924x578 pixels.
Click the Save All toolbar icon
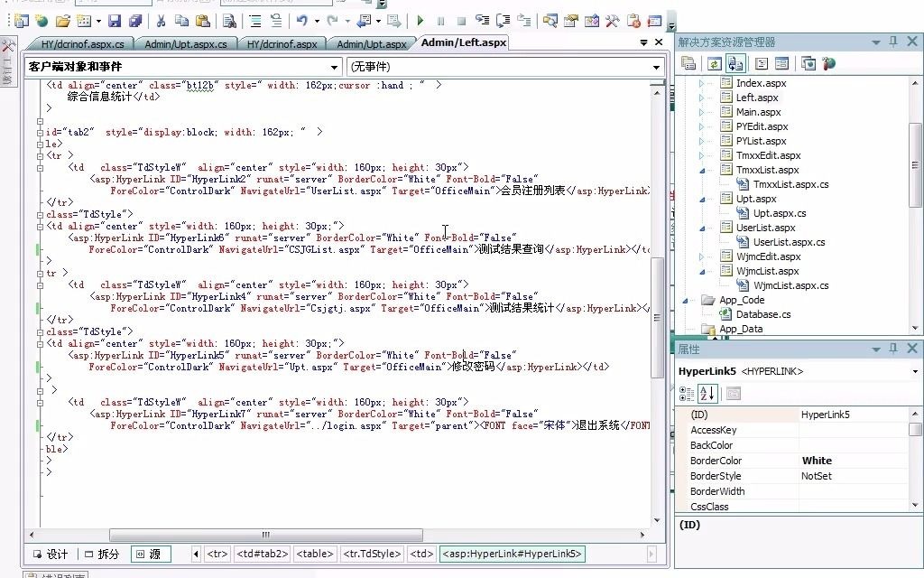tap(136, 19)
